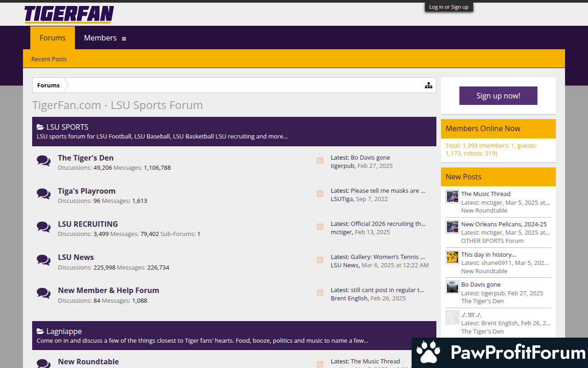Click RSS feed icon for Tiga's Playroom
The image size is (588, 368).
point(320,194)
